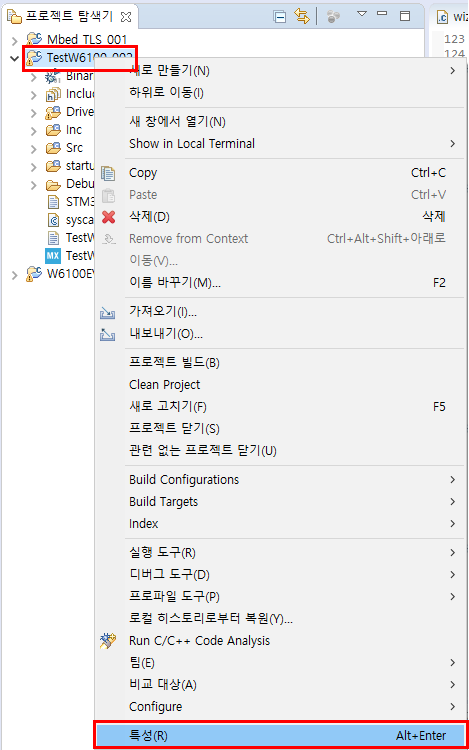The width and height of the screenshot is (469, 750).
Task: Click the import icon beside 가져오기
Action: click(x=108, y=313)
